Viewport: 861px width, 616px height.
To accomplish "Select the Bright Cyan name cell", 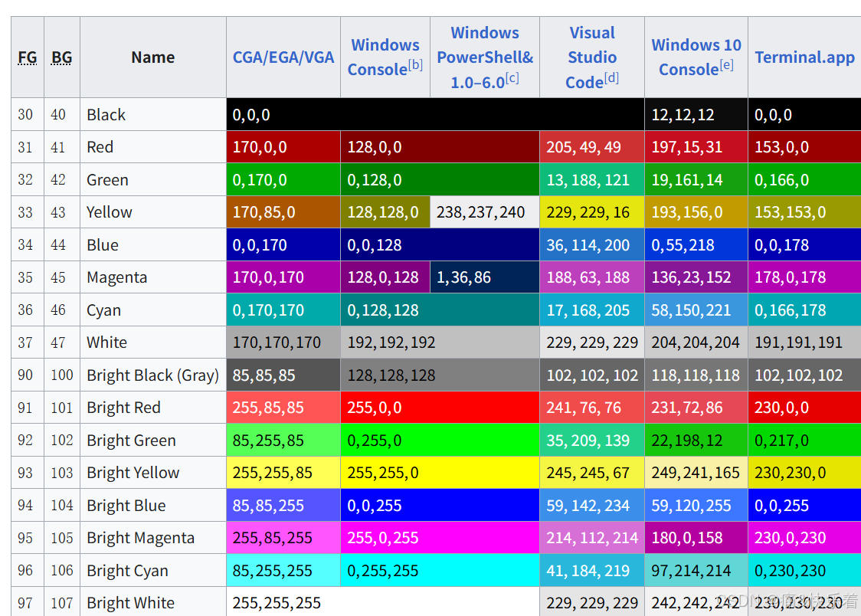I will (153, 570).
